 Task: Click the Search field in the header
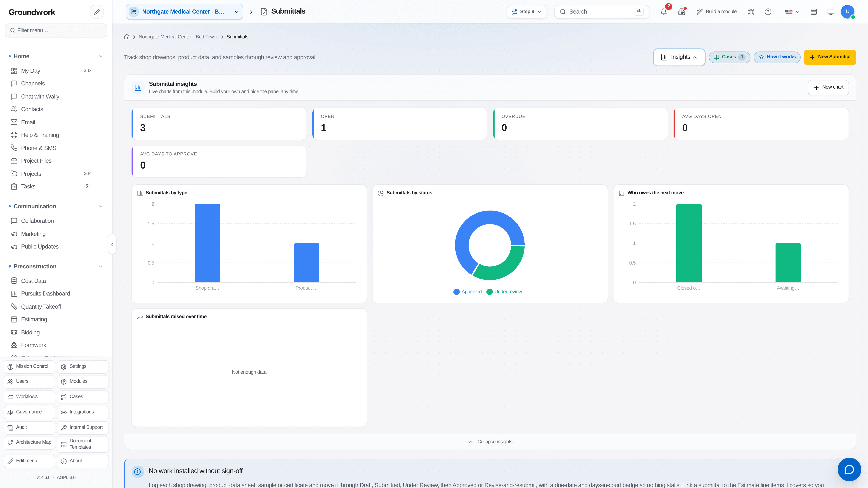point(601,12)
